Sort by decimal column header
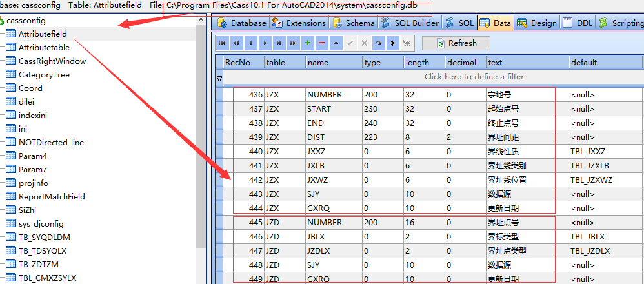Viewport: 644px width, 284px height. click(466, 63)
